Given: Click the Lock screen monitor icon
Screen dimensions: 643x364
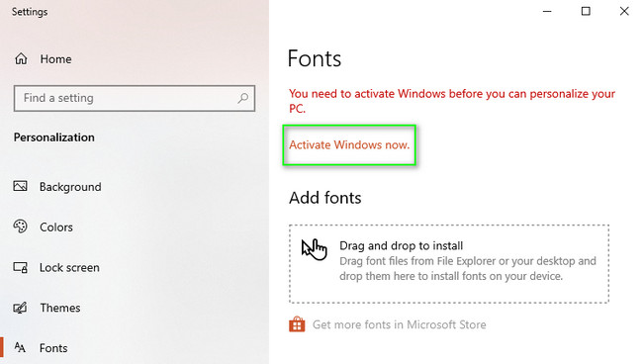Looking at the screenshot, I should click(x=20, y=267).
